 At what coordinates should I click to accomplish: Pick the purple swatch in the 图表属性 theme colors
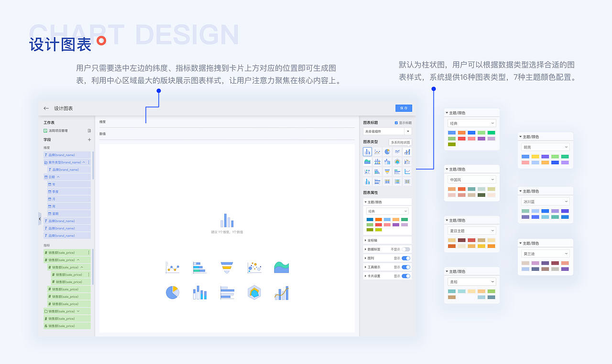[x=395, y=225]
